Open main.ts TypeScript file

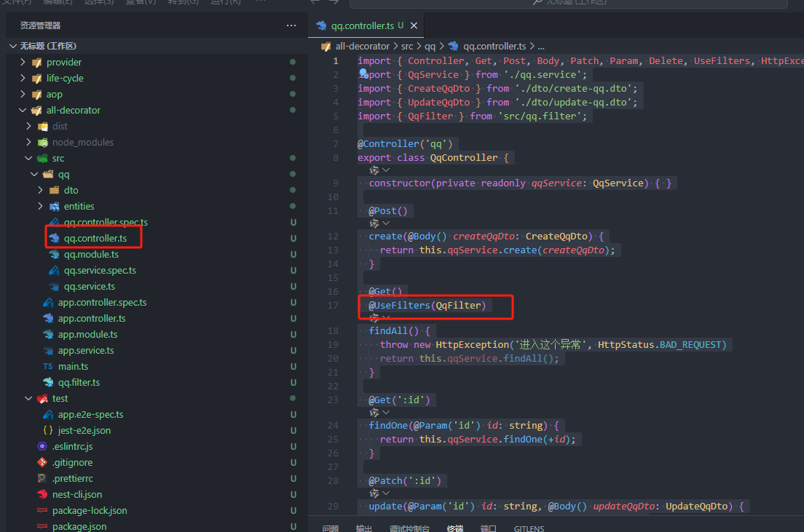point(73,367)
